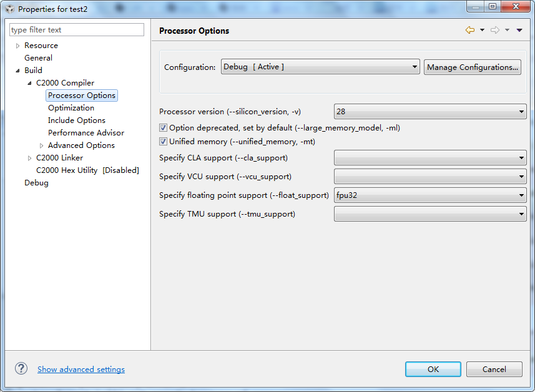Expand the Resource tree node
The width and height of the screenshot is (535, 392).
pyautogui.click(x=17, y=46)
